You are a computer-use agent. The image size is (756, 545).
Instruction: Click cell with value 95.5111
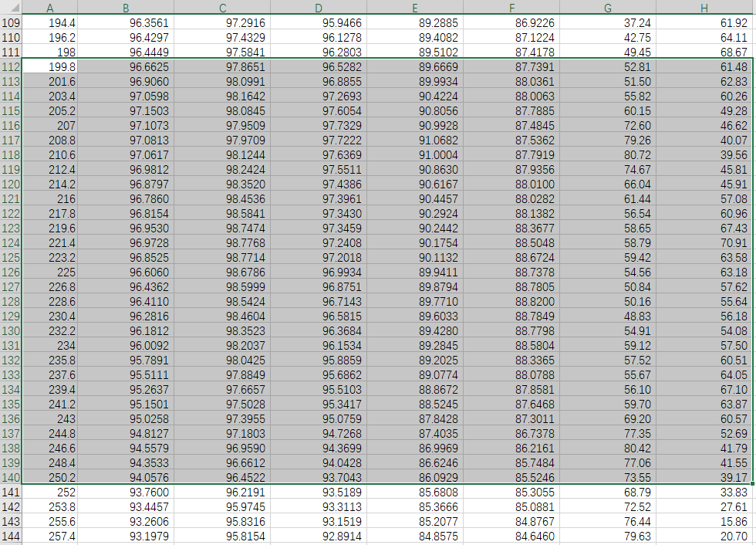point(125,374)
